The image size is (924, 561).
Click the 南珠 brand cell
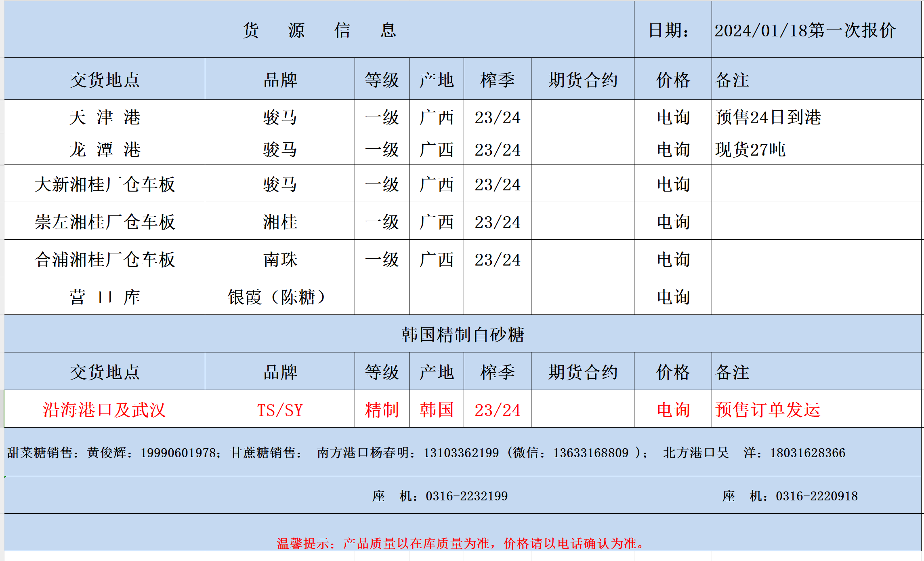point(279,259)
